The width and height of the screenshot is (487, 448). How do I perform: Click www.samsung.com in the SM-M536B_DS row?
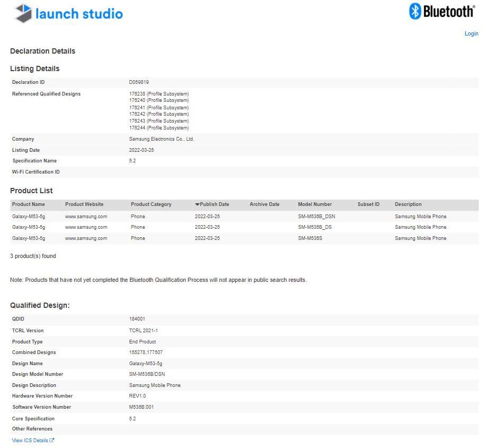point(86,227)
